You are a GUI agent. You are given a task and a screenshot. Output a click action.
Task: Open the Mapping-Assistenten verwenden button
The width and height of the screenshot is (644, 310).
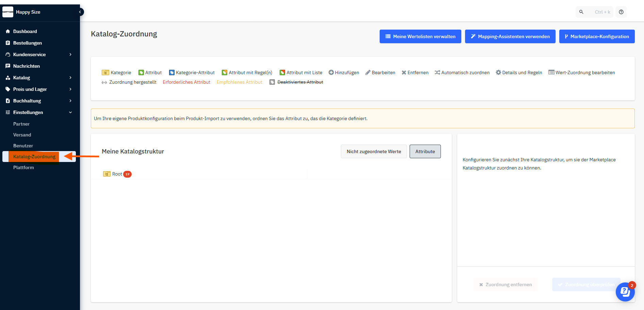[510, 36]
